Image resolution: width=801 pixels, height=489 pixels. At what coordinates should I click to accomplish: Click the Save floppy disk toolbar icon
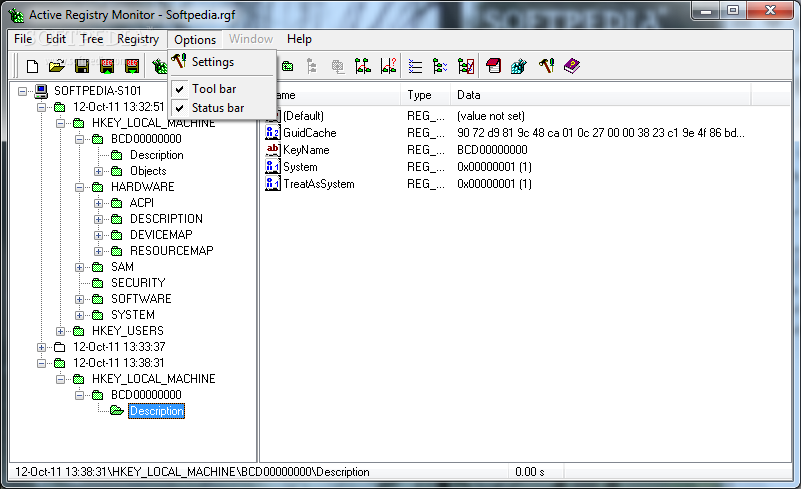click(82, 66)
